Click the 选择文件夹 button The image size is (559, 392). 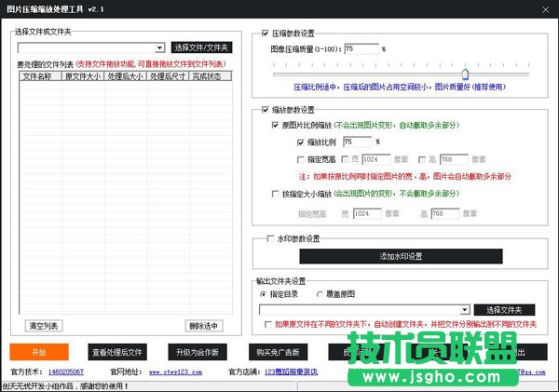tap(504, 310)
